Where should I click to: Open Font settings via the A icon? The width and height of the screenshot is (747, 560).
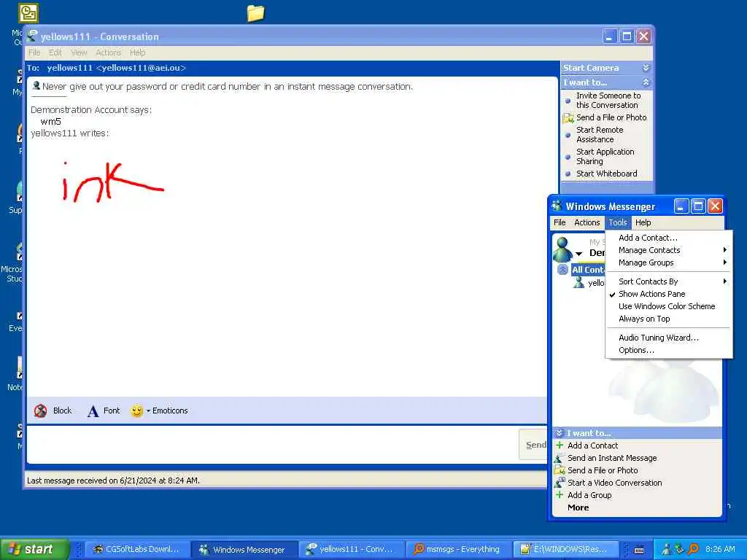(x=93, y=411)
